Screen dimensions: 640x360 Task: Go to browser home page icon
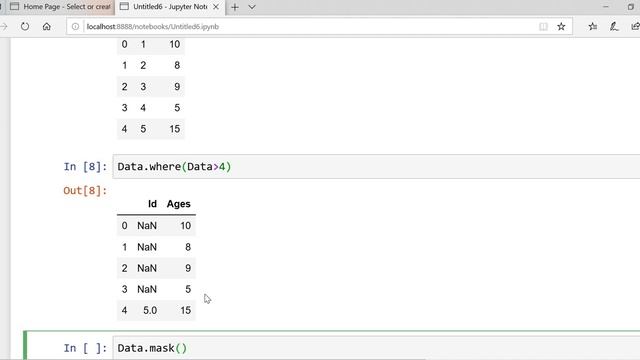coord(47,27)
